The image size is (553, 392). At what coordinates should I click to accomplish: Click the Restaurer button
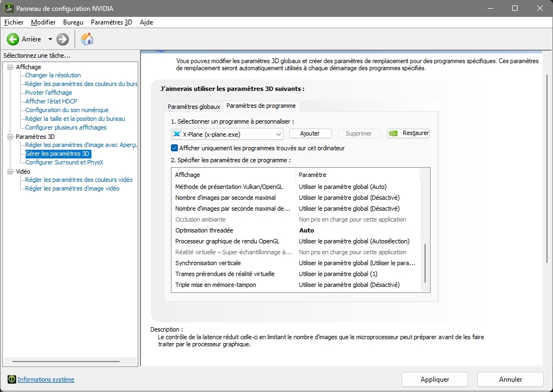408,133
